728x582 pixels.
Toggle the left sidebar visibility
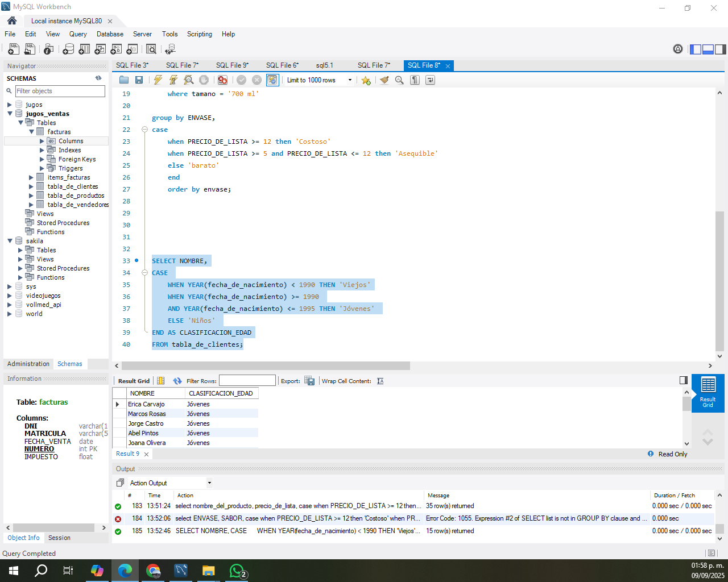pos(696,49)
